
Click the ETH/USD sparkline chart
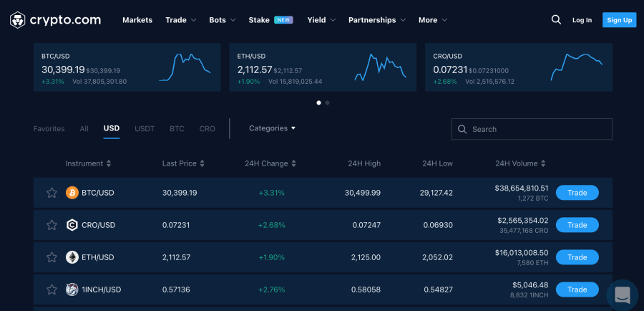coord(381,67)
